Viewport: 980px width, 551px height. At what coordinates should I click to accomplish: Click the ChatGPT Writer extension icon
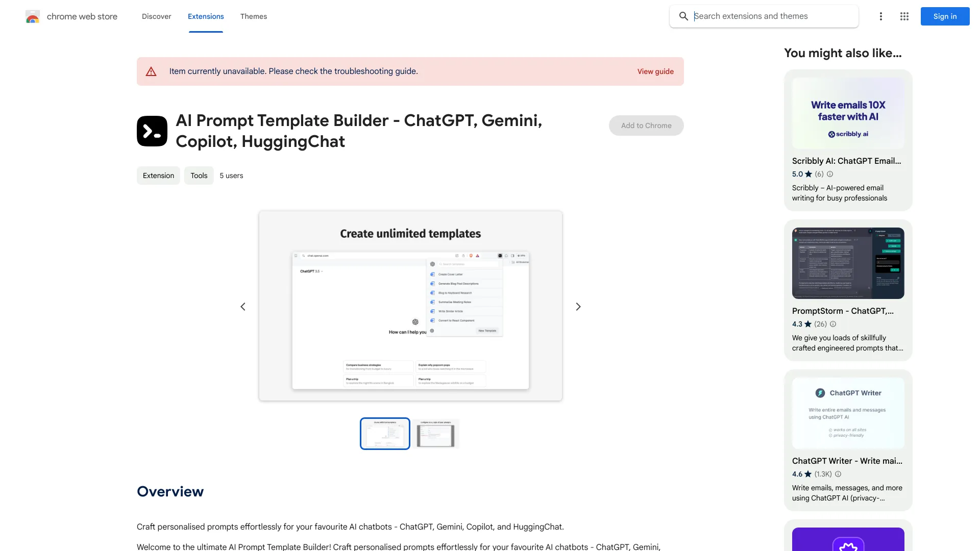coord(820,393)
